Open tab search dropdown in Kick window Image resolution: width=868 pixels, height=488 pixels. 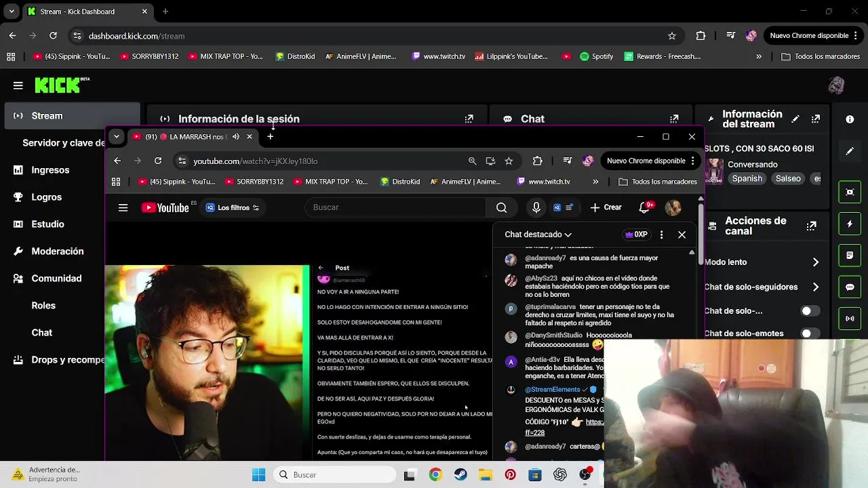(x=12, y=12)
